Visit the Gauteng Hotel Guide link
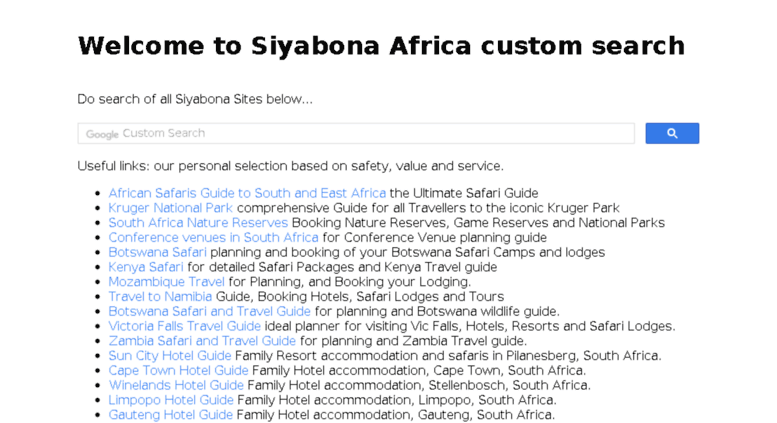777x423 pixels. (x=170, y=415)
